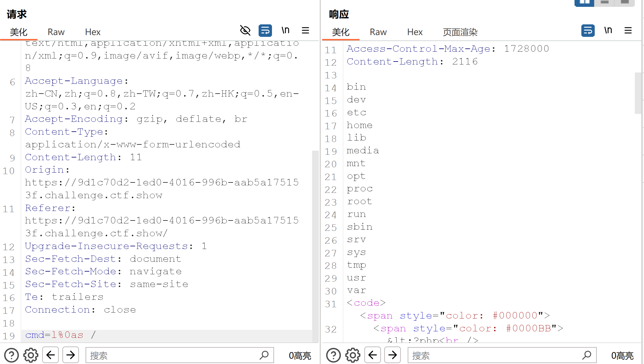Click the Accept-Encoding header line

(x=136, y=119)
